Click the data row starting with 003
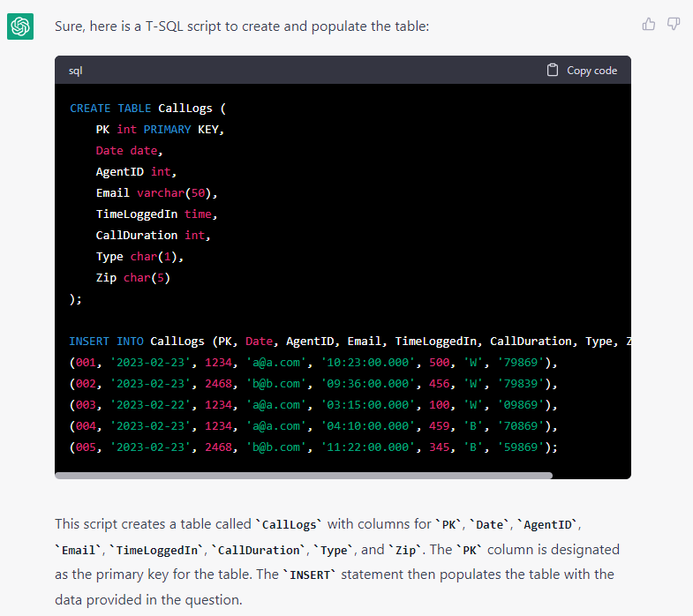 (313, 405)
